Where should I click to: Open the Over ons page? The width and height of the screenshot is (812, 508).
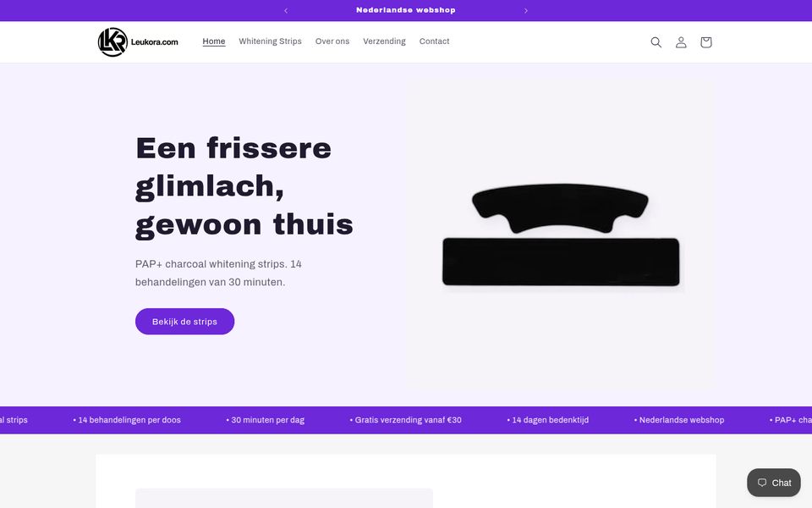pyautogui.click(x=332, y=41)
